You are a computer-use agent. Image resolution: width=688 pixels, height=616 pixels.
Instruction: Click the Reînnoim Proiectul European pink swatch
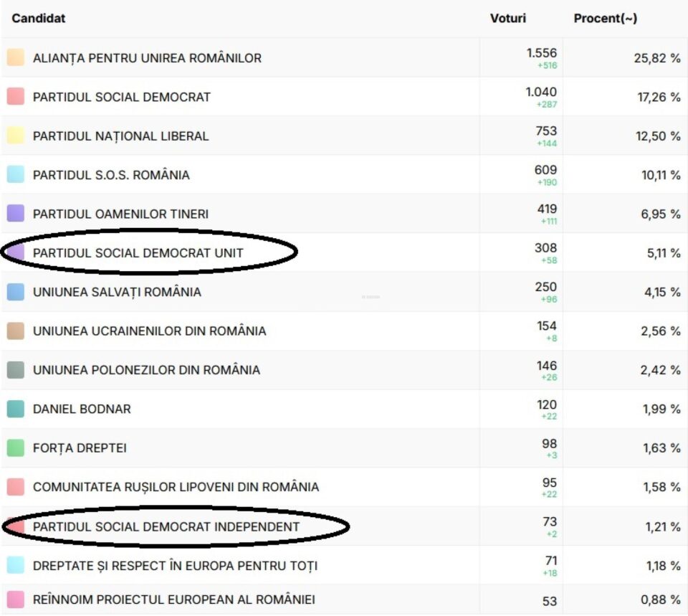click(x=15, y=600)
